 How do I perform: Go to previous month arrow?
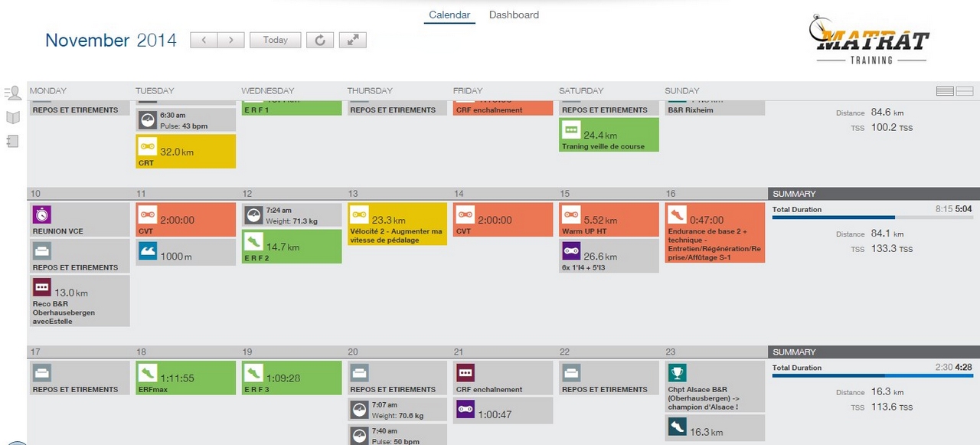pyautogui.click(x=204, y=40)
